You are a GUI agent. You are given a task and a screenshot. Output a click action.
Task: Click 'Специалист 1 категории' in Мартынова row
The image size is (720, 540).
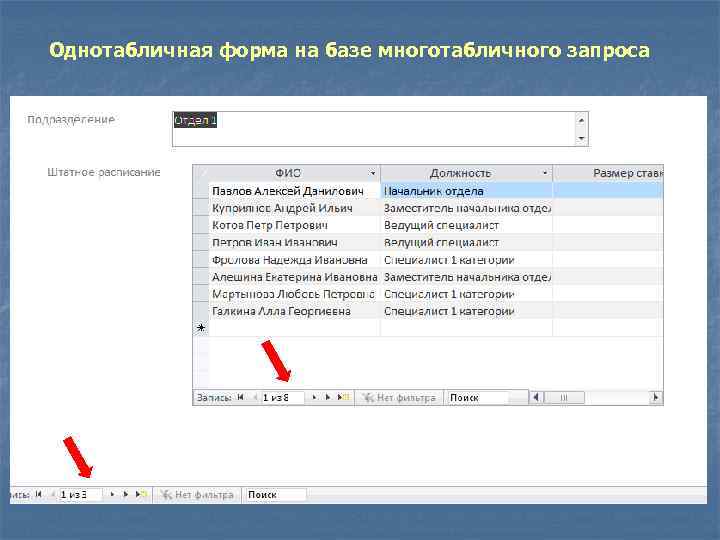pos(467,294)
